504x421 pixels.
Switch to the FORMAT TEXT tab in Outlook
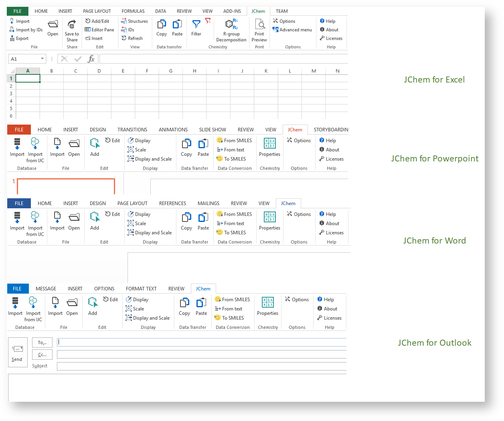pyautogui.click(x=141, y=289)
